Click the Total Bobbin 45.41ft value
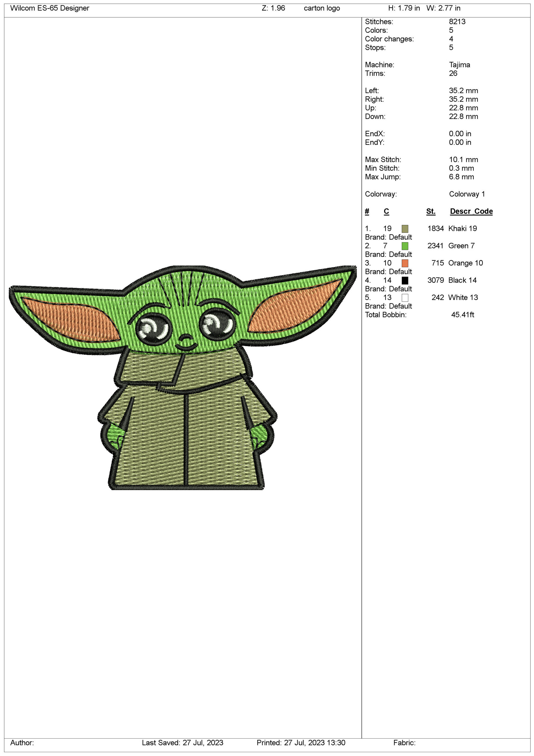The height and width of the screenshot is (756, 534). point(462,315)
